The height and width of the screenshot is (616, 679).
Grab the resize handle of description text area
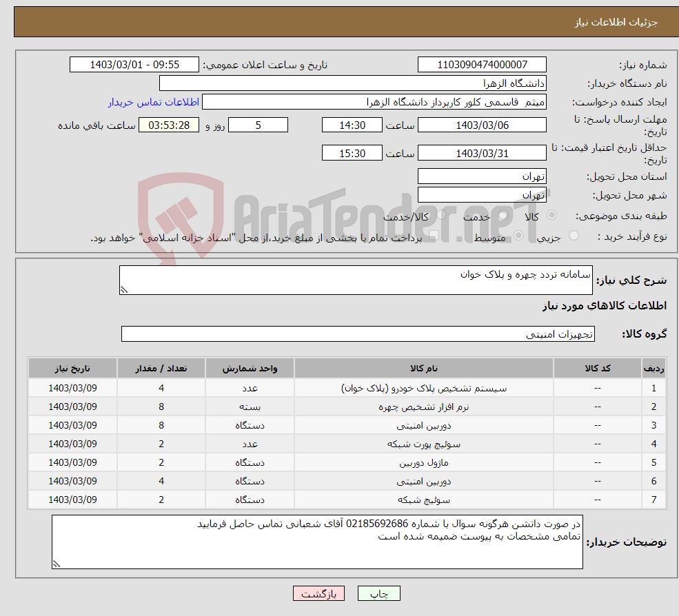coord(124,291)
